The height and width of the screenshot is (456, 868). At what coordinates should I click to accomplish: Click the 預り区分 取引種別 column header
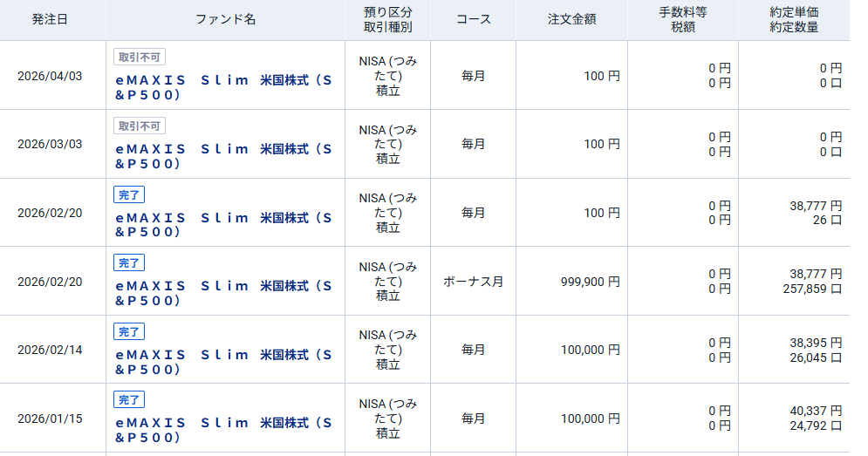[x=387, y=19]
